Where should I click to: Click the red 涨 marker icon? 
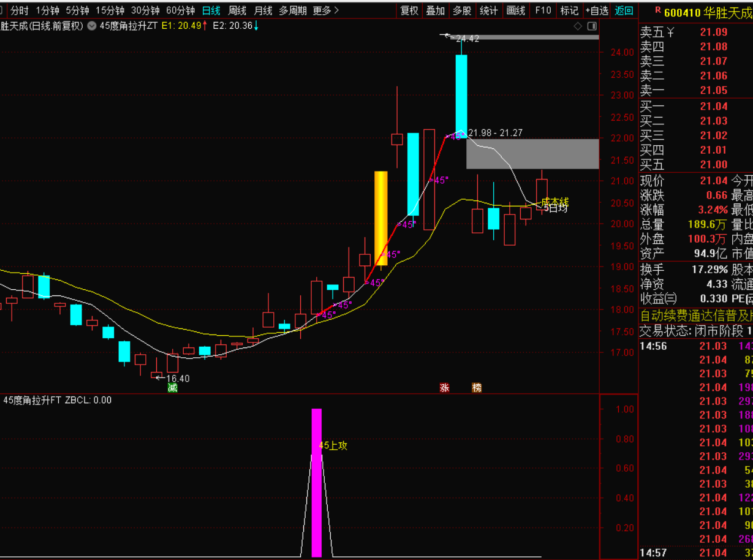pos(444,387)
